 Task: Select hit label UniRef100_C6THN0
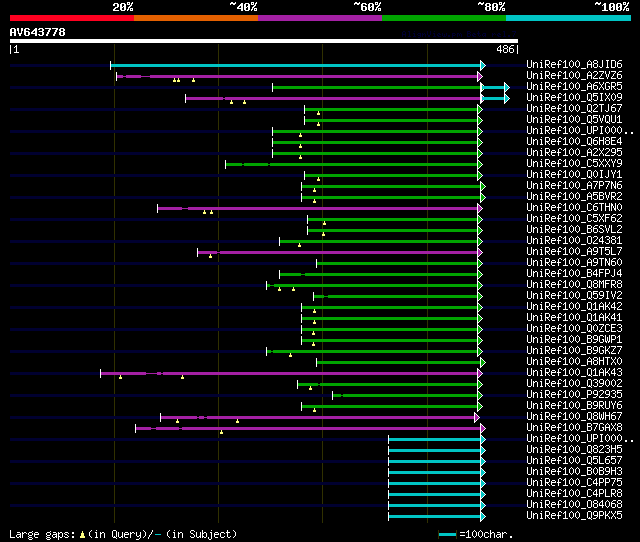(x=574, y=208)
